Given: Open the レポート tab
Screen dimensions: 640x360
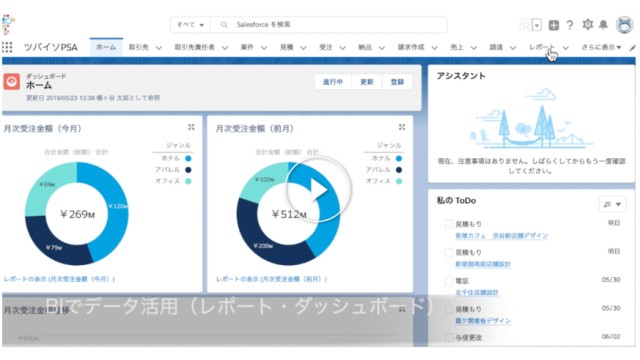Looking at the screenshot, I should [x=542, y=47].
